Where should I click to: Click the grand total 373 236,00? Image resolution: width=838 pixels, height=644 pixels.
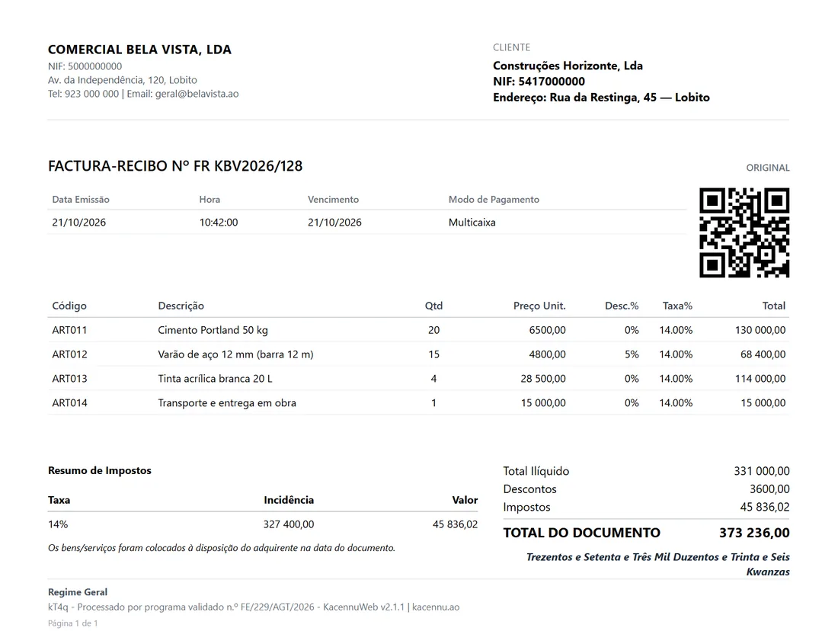[754, 533]
